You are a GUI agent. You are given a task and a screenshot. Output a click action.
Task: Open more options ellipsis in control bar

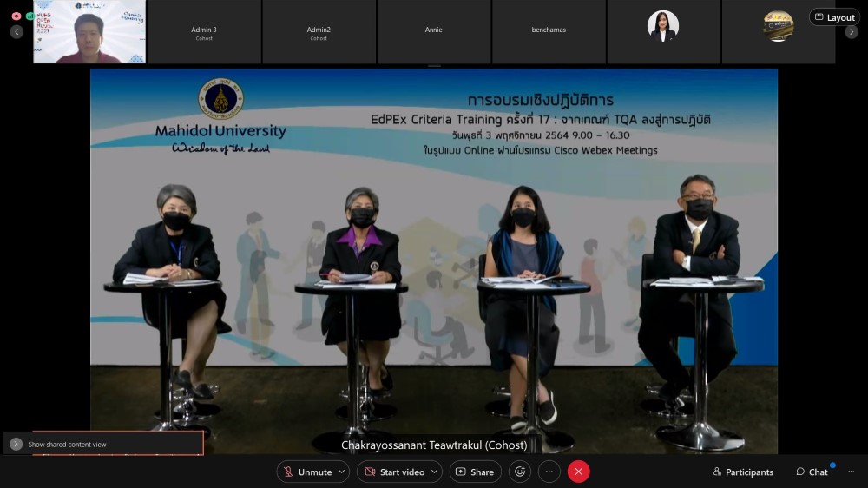[549, 472]
